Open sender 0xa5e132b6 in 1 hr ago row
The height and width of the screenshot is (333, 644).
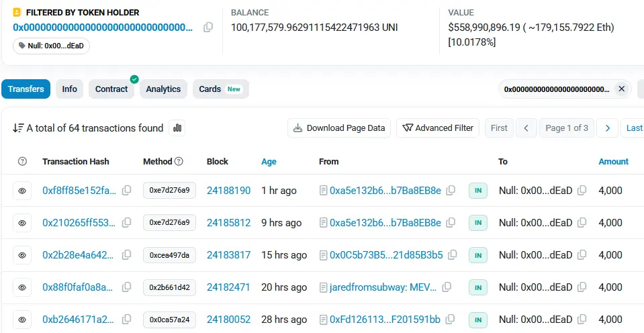[x=385, y=191]
